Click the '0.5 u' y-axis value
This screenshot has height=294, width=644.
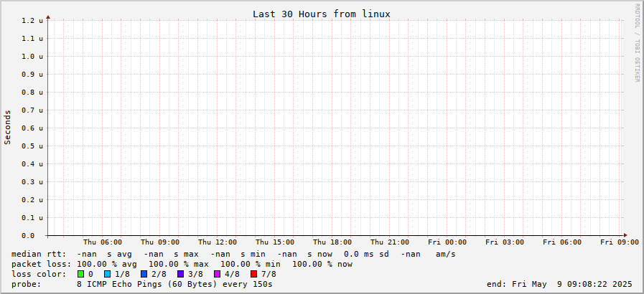pos(32,146)
